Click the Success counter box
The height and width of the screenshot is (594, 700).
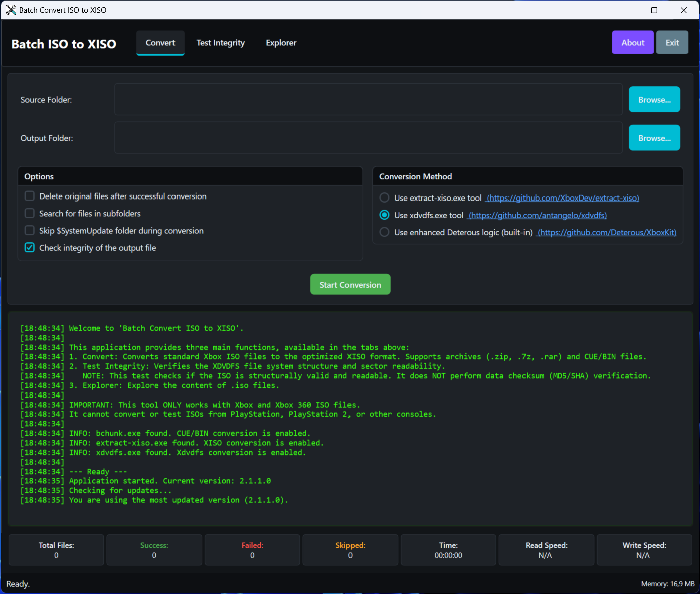pos(154,550)
